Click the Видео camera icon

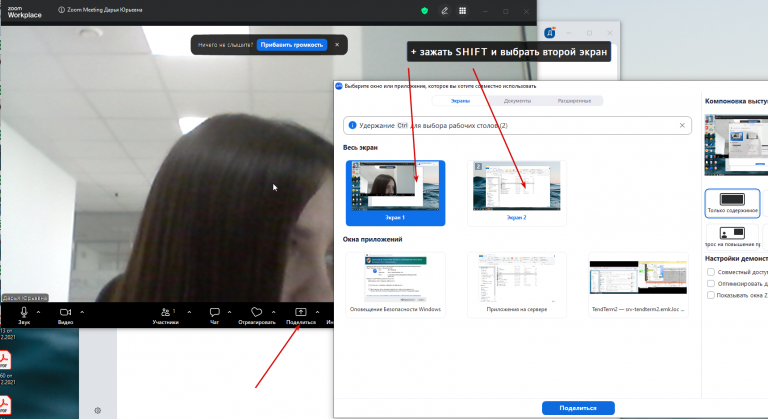point(65,312)
